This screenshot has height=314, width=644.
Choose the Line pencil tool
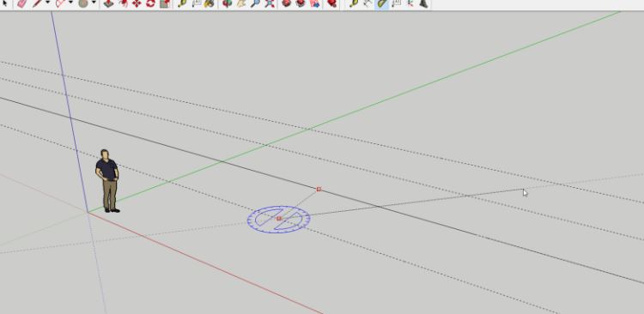[37, 4]
